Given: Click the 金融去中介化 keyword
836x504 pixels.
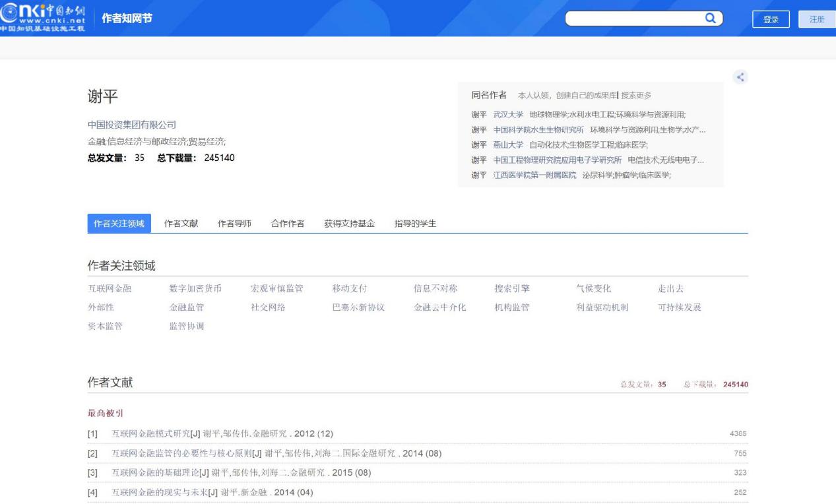Looking at the screenshot, I should pos(439,307).
